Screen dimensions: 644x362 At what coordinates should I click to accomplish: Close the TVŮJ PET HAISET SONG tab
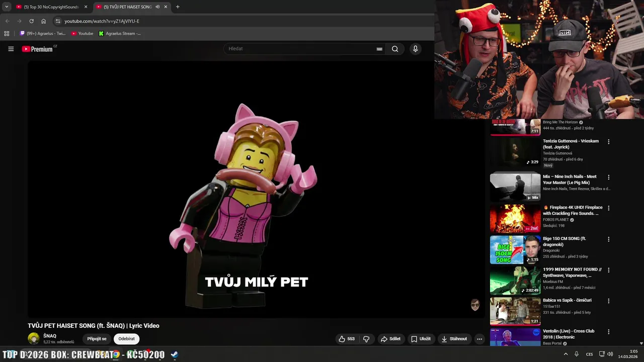click(166, 7)
